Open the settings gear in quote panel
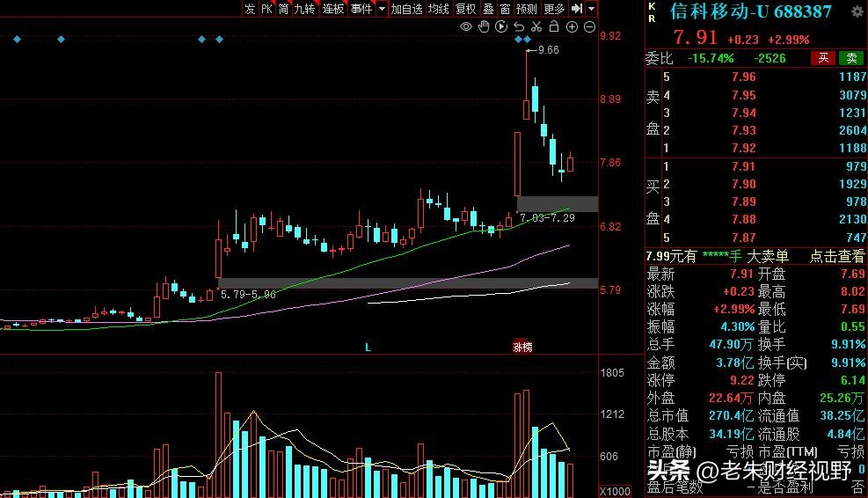 click(857, 11)
